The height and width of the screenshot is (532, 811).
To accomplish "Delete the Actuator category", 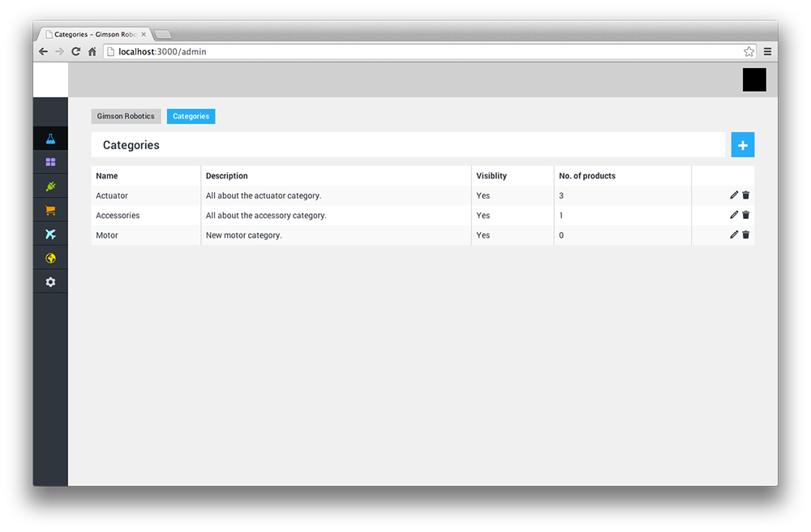I will click(746, 195).
